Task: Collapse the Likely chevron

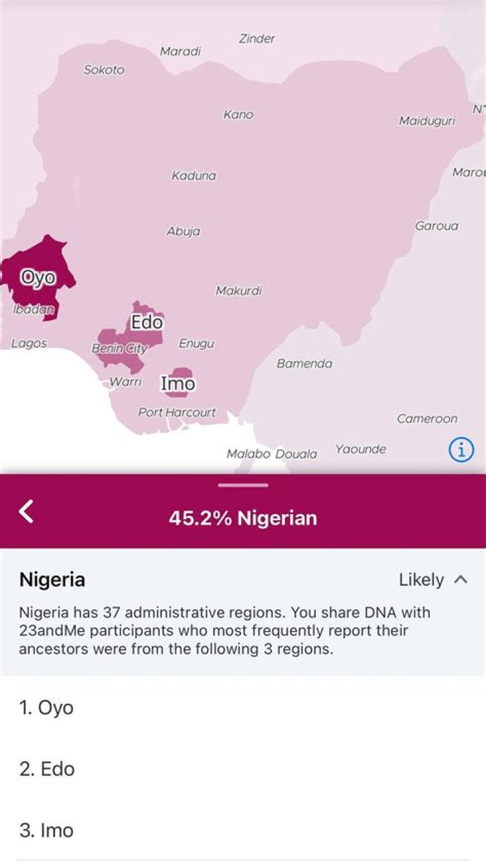Action: point(461,580)
